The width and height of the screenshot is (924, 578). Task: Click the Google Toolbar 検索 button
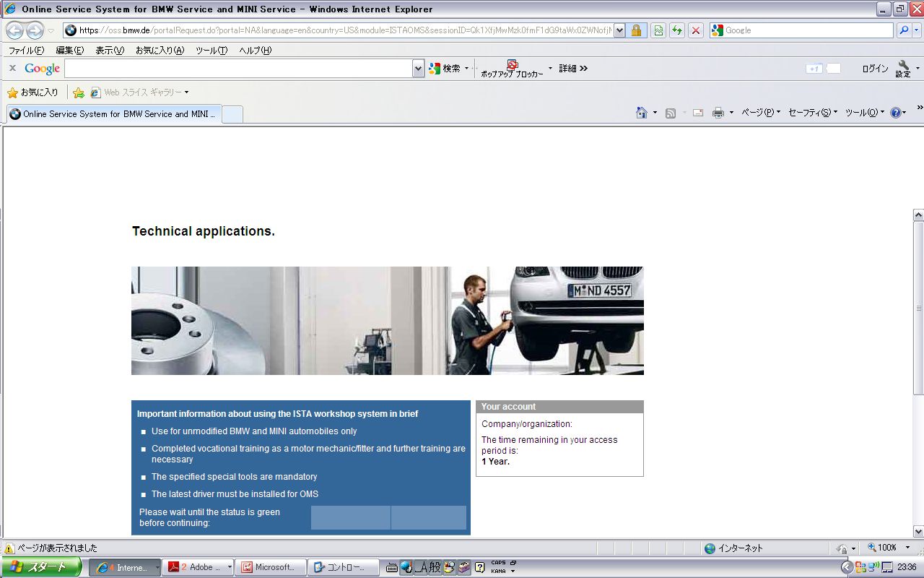pyautogui.click(x=445, y=68)
